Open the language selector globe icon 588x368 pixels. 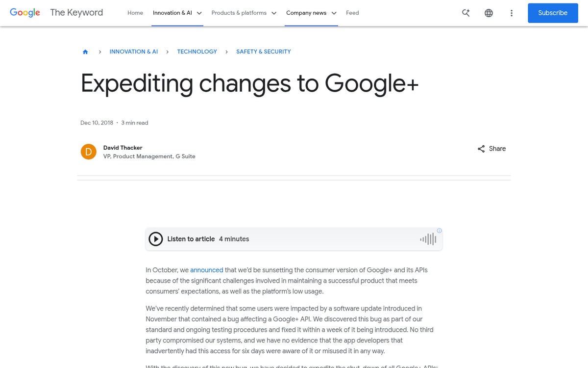(489, 13)
